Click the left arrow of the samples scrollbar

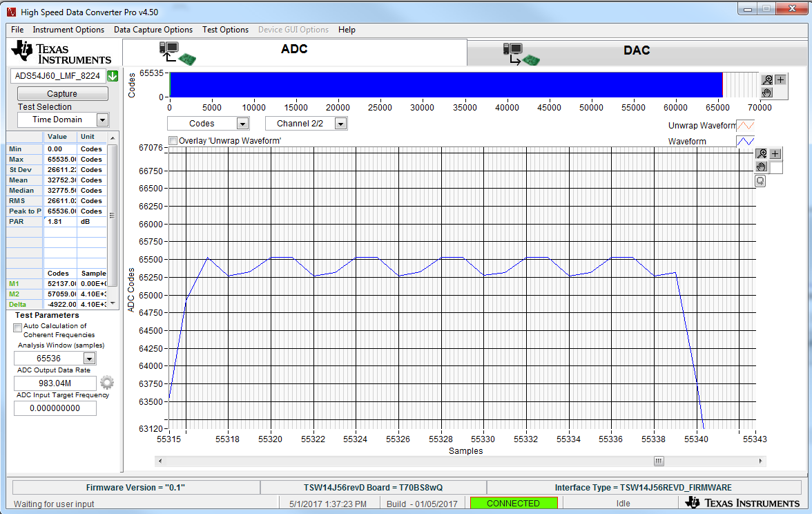click(160, 461)
